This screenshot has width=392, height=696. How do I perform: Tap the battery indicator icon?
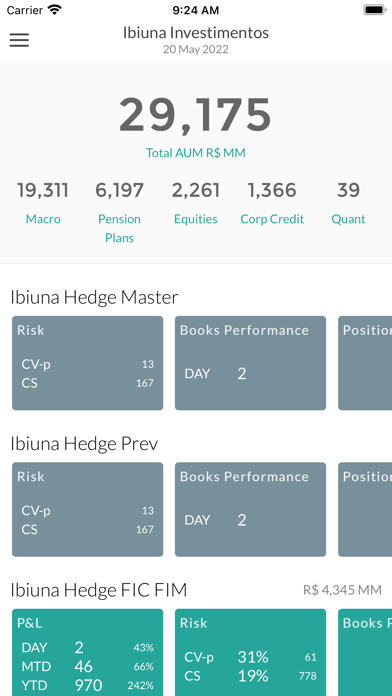[374, 10]
